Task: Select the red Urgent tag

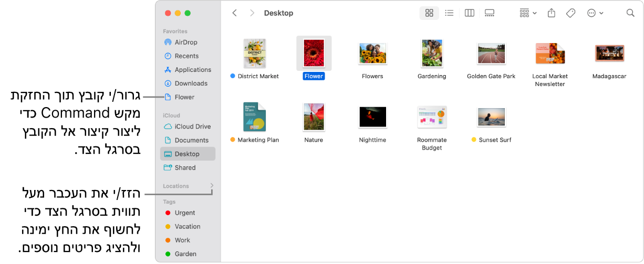Action: coord(188,213)
